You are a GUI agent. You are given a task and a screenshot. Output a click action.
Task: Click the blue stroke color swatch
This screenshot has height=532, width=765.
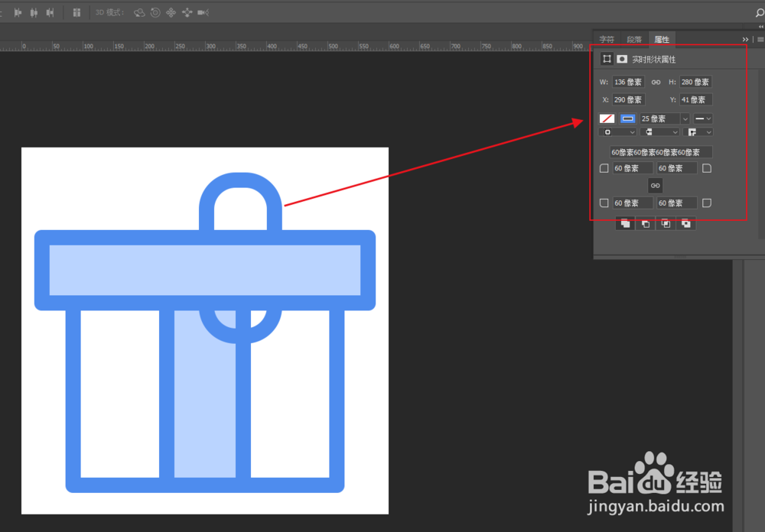click(627, 118)
